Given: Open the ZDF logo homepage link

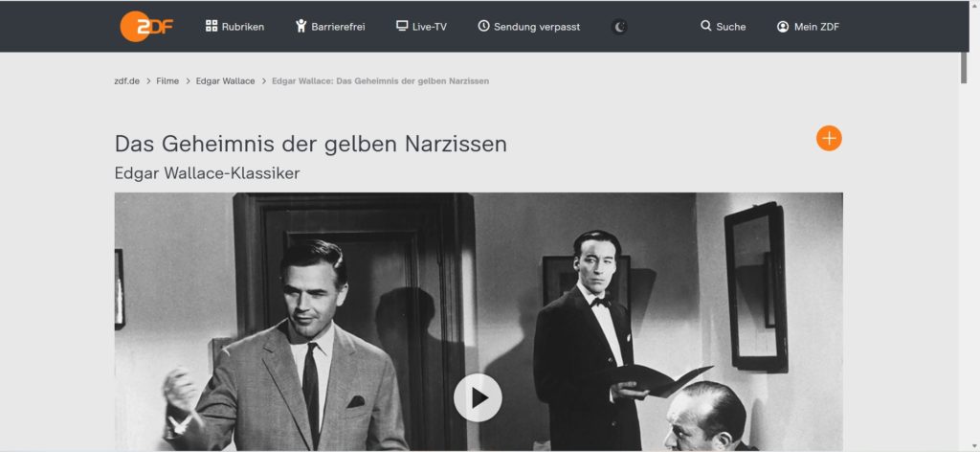Looking at the screenshot, I should pos(146,26).
